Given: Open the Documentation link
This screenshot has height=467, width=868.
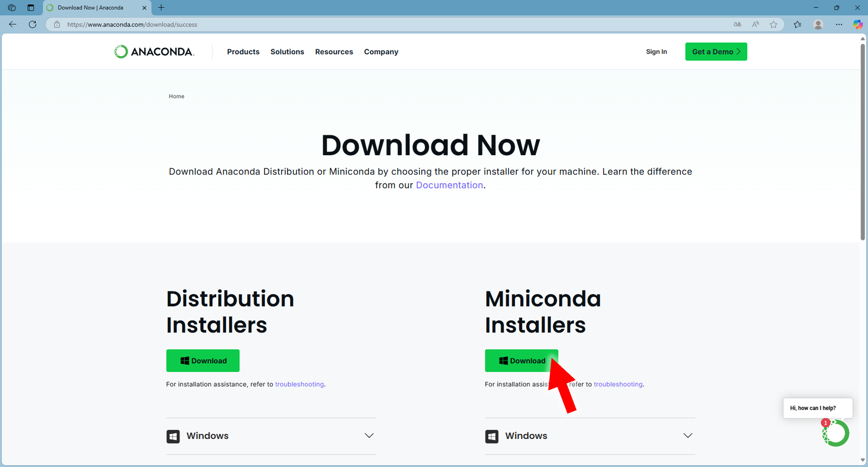Looking at the screenshot, I should (449, 185).
